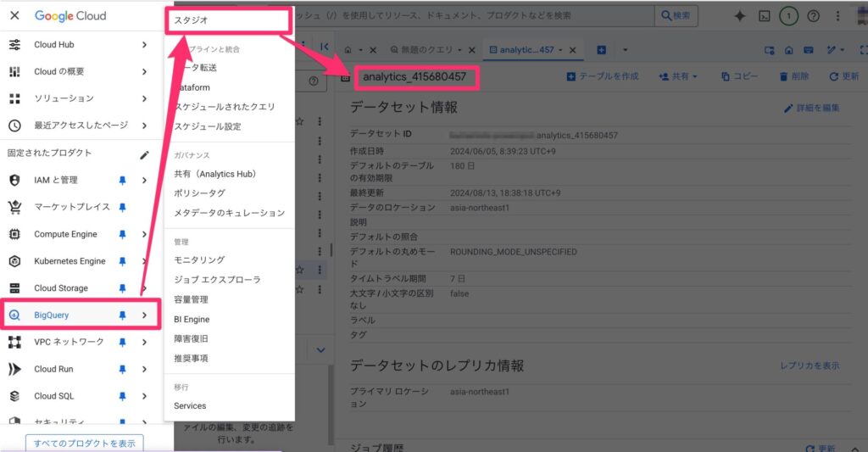The image size is (868, 452).
Task: Open the help question mark icon in header
Action: click(813, 15)
